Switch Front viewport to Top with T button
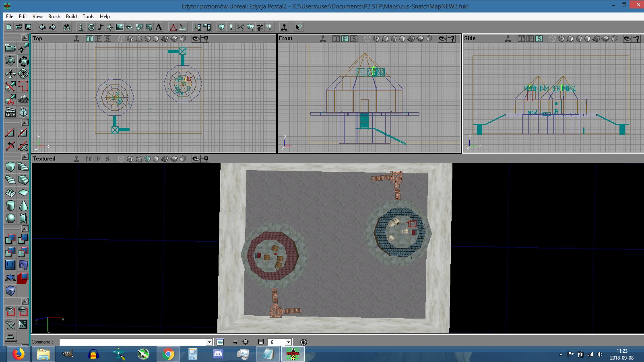This screenshot has height=362, width=644. click(336, 39)
